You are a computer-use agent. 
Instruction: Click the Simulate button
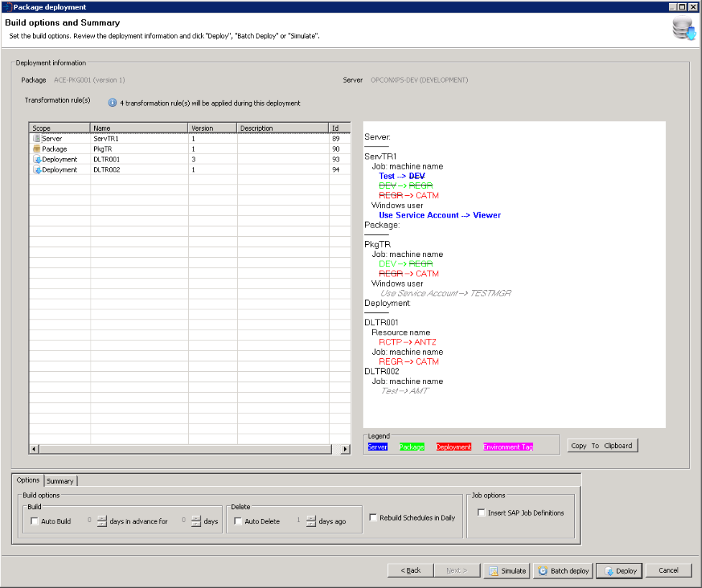[x=507, y=571]
